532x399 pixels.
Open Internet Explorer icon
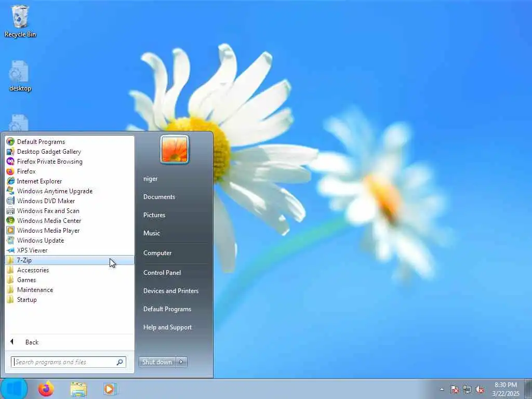pyautogui.click(x=10, y=181)
